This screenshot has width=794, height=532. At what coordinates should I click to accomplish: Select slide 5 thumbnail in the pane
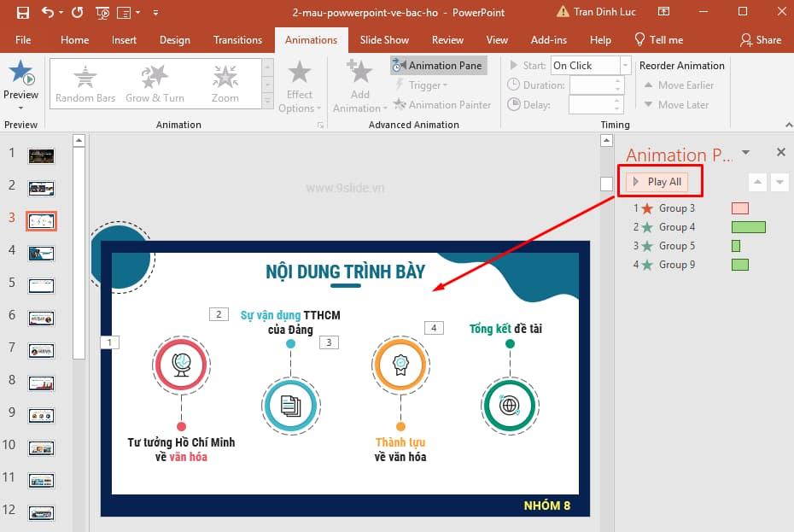40,286
